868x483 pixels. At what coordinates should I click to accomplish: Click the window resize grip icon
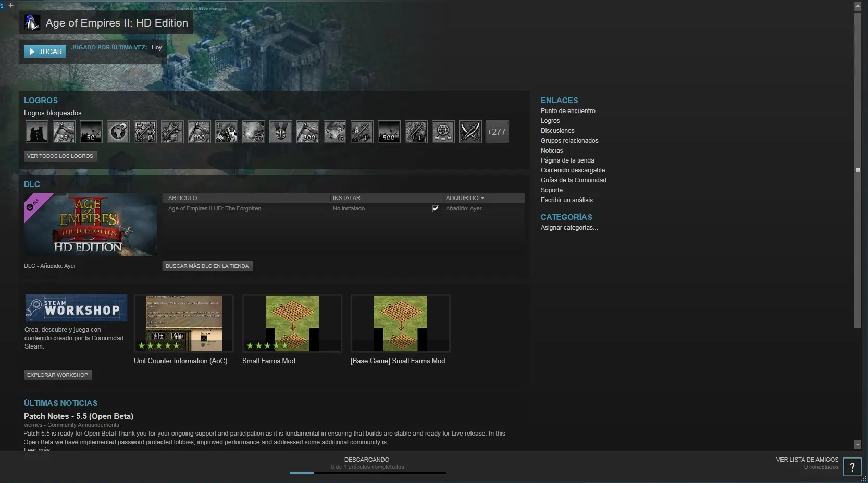[863, 479]
